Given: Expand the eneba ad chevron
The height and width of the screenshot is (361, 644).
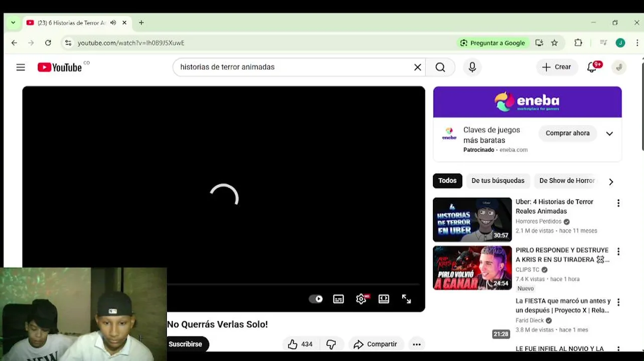Looking at the screenshot, I should (x=609, y=133).
